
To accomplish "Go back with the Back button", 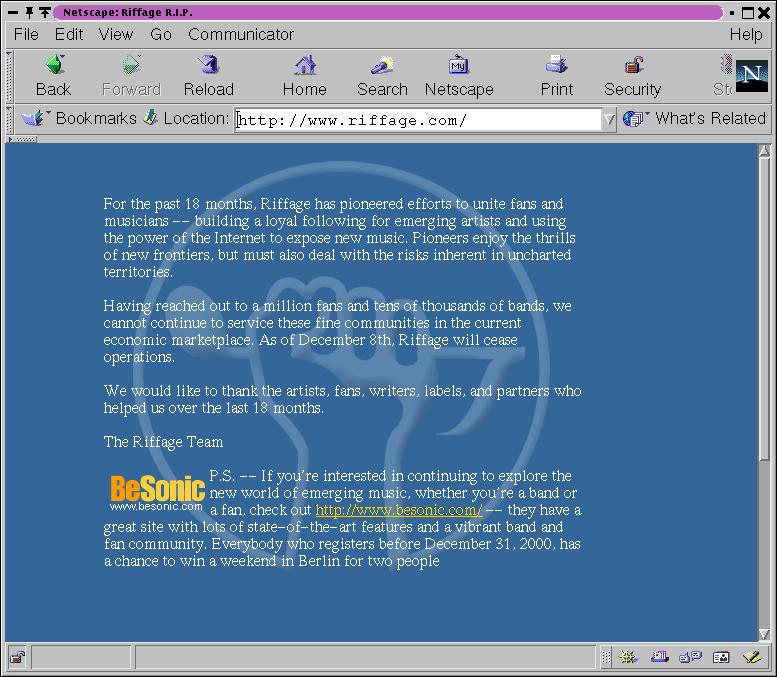I will (x=54, y=76).
